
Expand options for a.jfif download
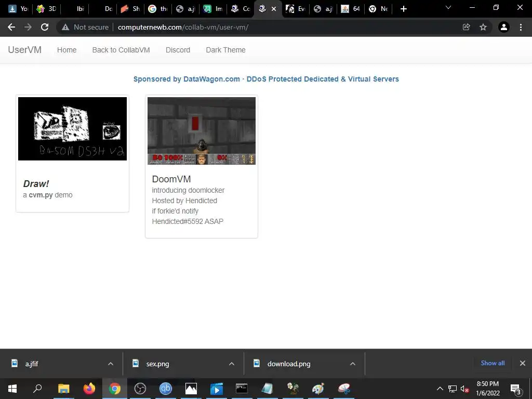tap(111, 364)
